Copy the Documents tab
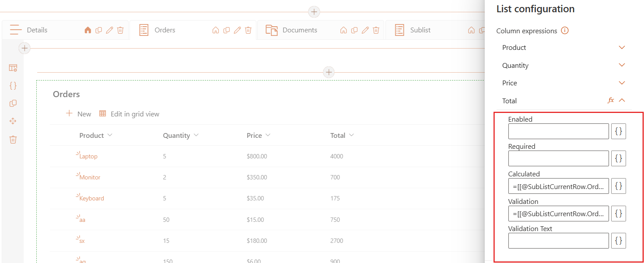Viewport: 644px width, 263px height. click(354, 30)
